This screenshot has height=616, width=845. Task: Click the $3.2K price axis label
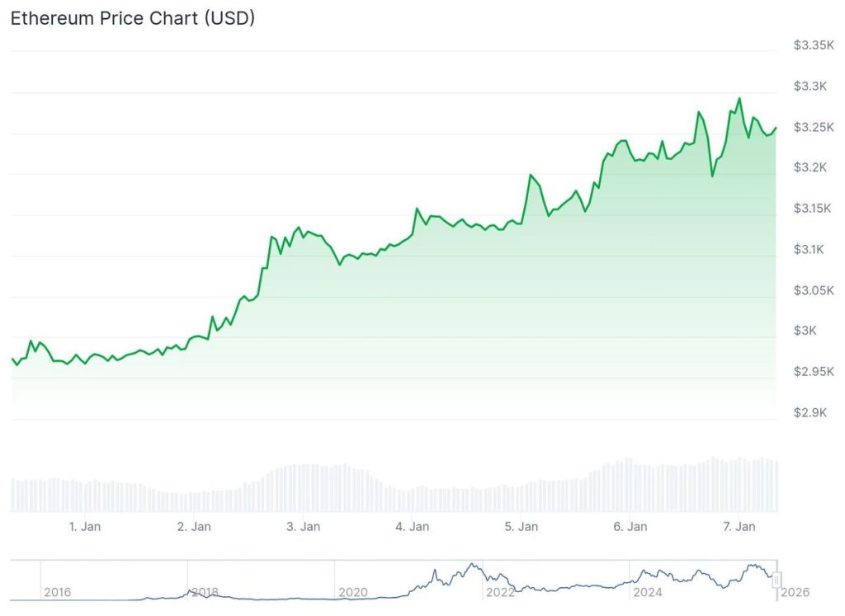click(810, 167)
